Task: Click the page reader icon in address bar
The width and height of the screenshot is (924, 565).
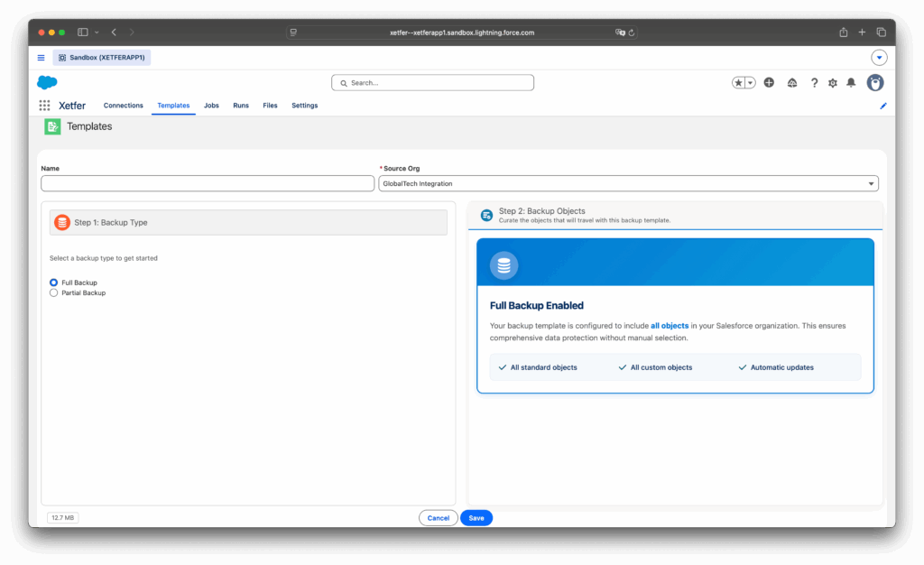Action: click(293, 33)
